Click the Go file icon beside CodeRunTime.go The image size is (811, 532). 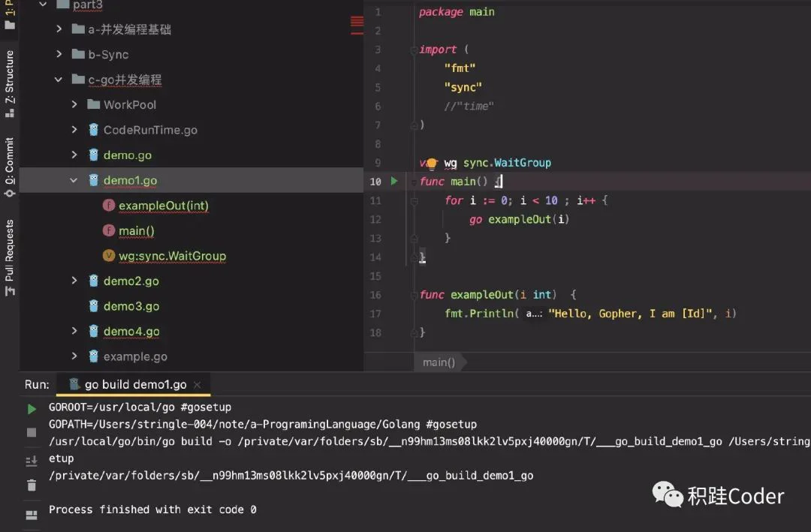94,130
